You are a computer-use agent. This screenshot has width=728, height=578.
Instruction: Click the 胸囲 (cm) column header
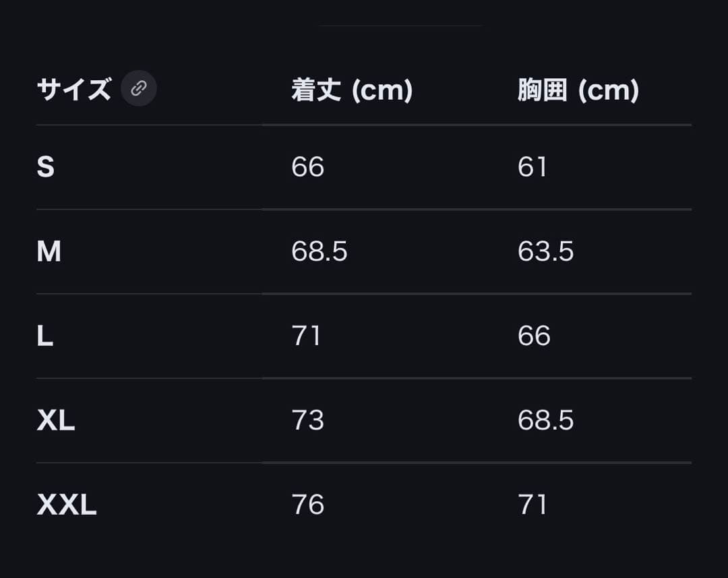coord(578,90)
